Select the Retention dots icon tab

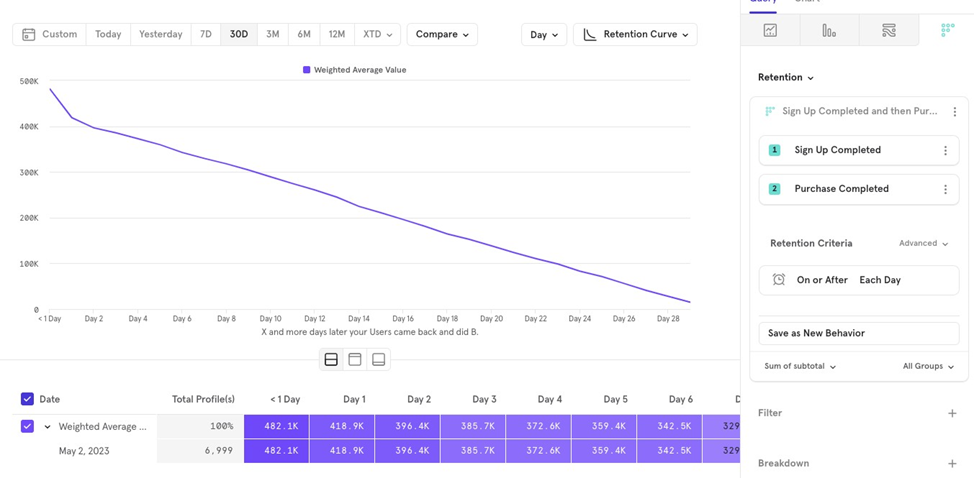[946, 30]
